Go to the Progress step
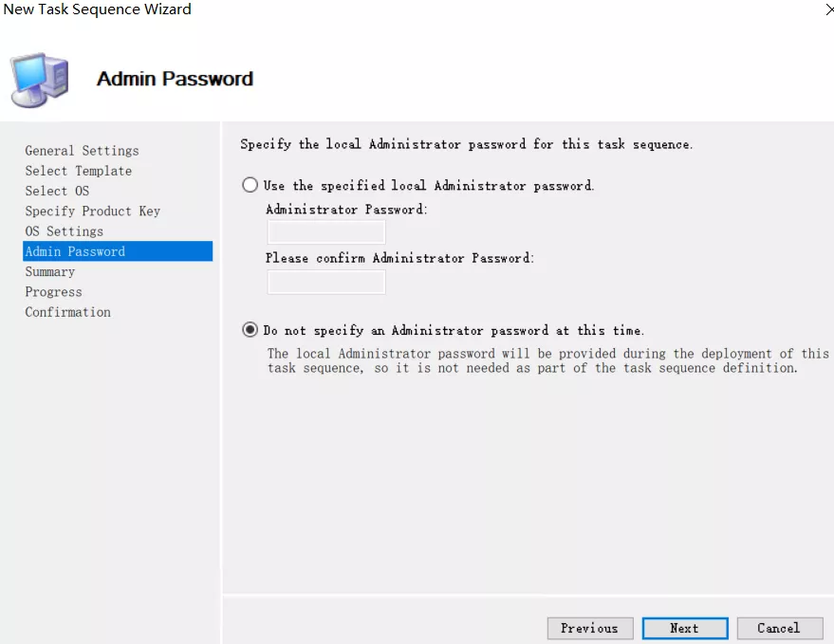This screenshot has height=644, width=834. pyautogui.click(x=53, y=292)
